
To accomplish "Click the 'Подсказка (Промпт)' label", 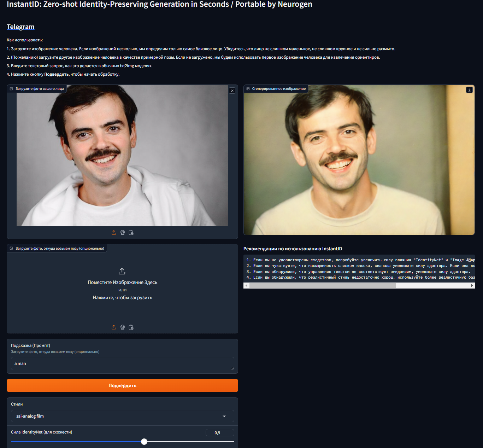I will pos(30,345).
